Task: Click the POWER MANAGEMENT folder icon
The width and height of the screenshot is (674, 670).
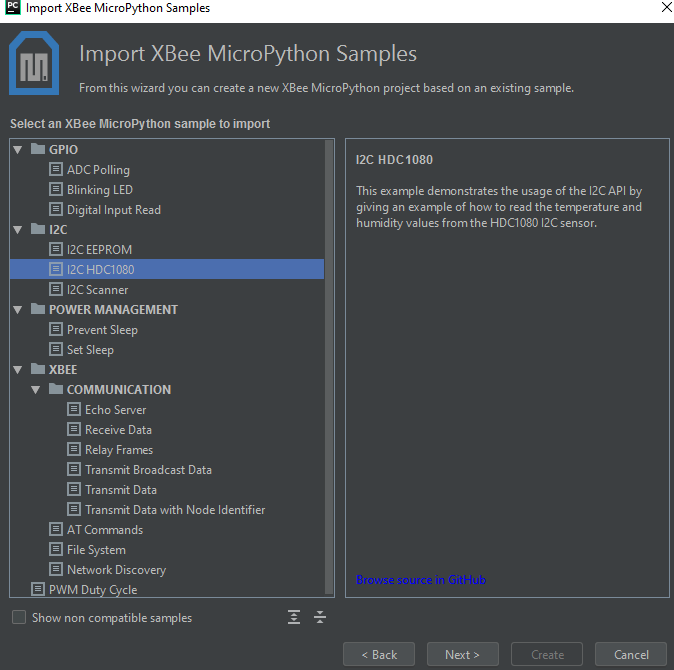Action: 38,309
